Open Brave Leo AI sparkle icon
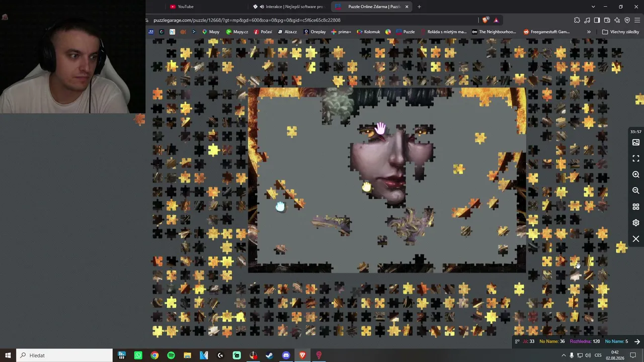This screenshot has width=644, height=362. click(617, 20)
